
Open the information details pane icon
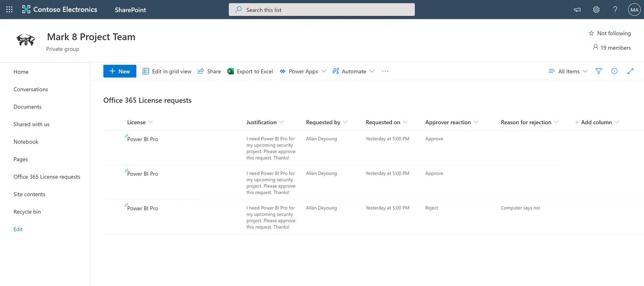click(x=614, y=71)
